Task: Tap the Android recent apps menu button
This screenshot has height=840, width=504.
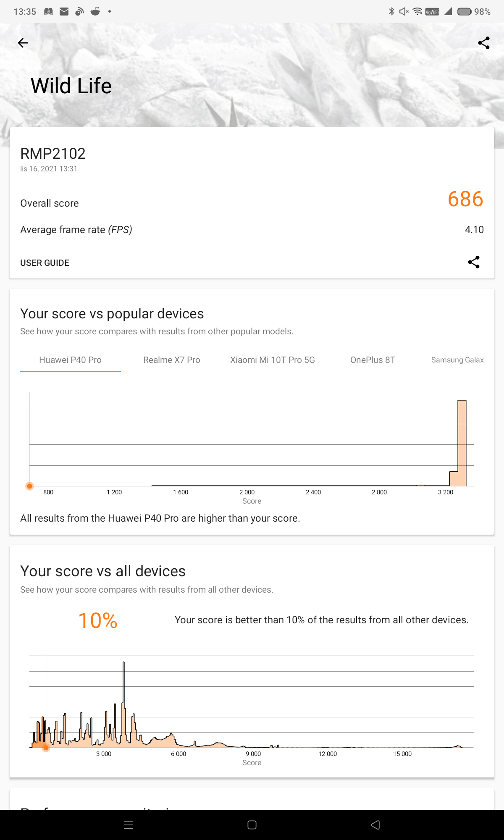Action: (129, 825)
